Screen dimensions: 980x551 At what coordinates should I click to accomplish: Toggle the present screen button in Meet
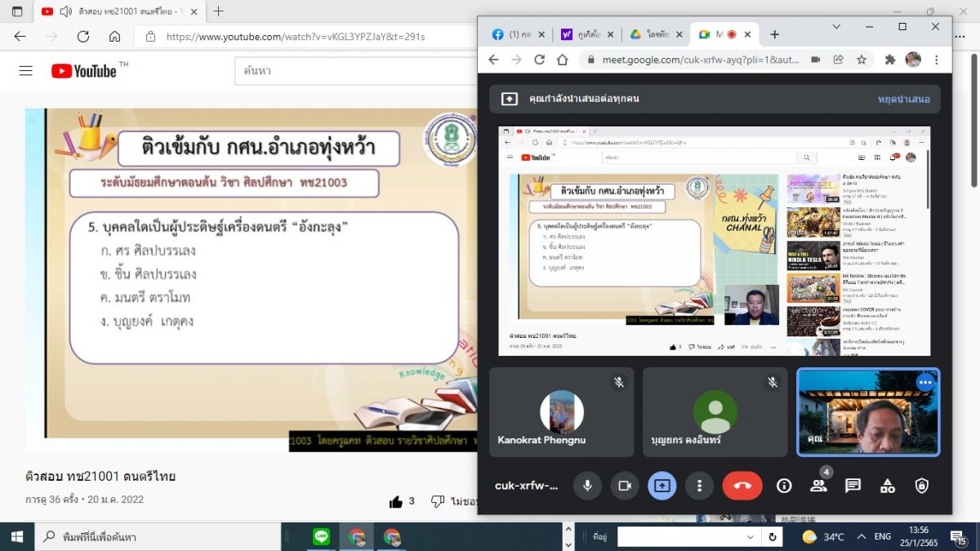(x=662, y=486)
